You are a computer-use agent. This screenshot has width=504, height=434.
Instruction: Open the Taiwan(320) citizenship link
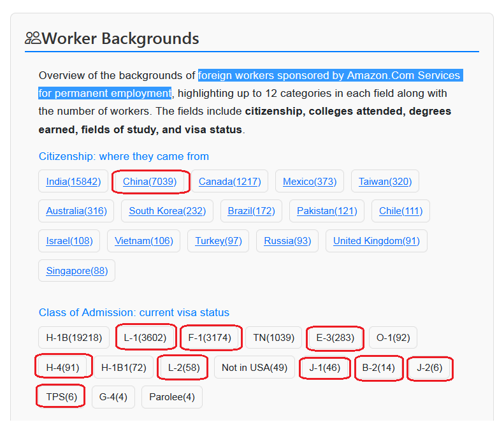pyautogui.click(x=385, y=182)
